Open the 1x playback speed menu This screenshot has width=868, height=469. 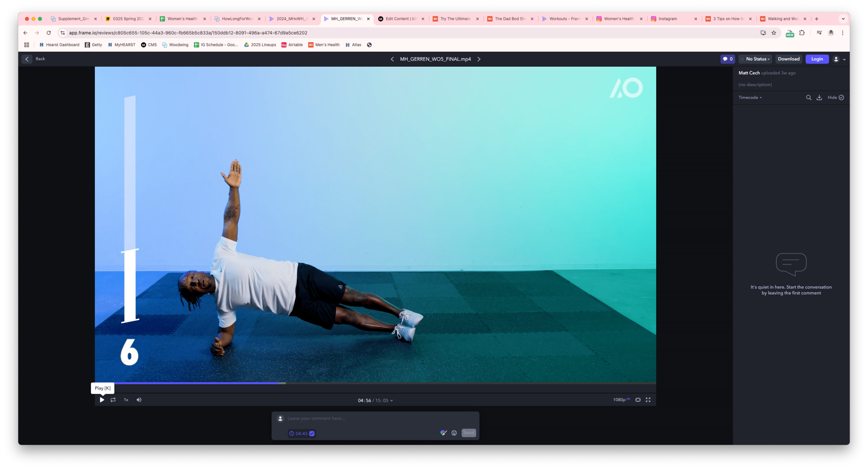(x=126, y=400)
